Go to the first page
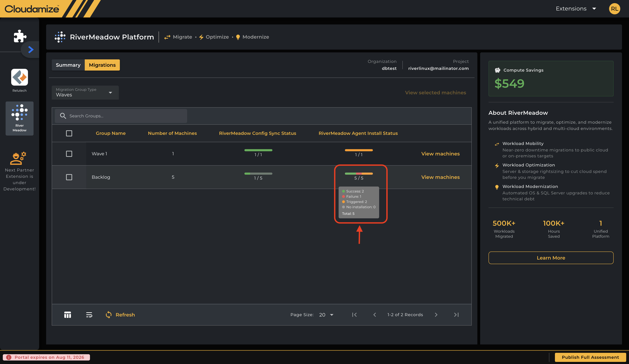 (x=355, y=315)
